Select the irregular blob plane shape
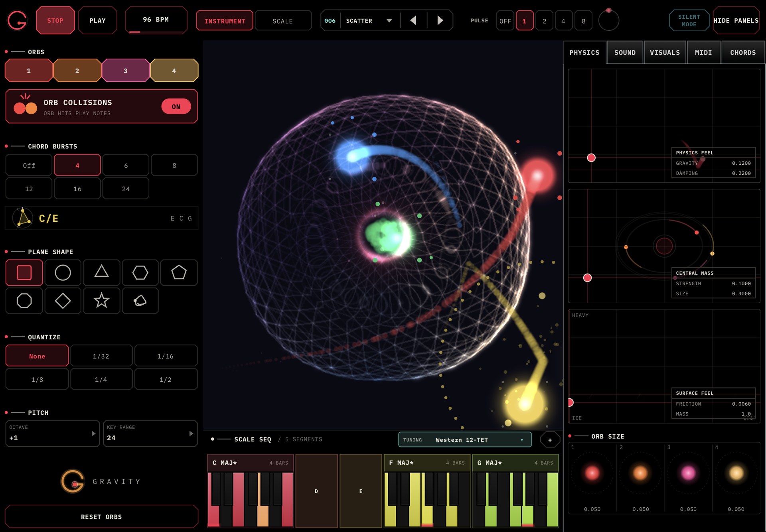The width and height of the screenshot is (766, 532). click(140, 300)
